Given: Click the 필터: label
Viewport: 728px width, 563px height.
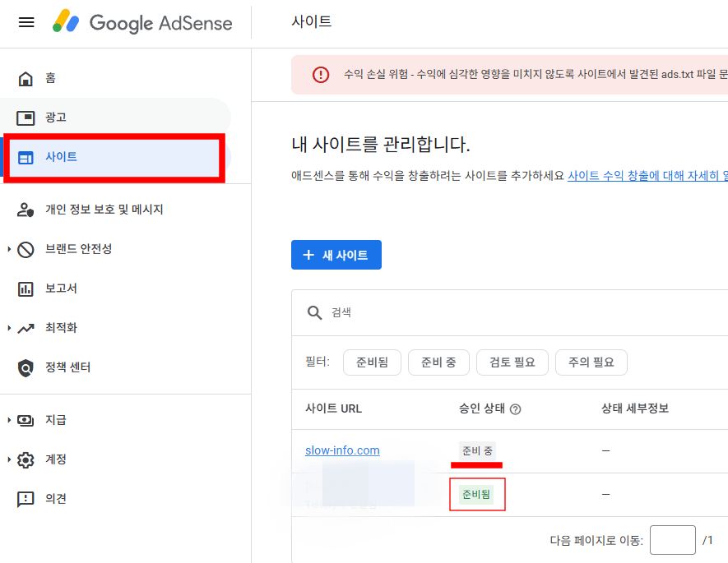Looking at the screenshot, I should pos(318,362).
